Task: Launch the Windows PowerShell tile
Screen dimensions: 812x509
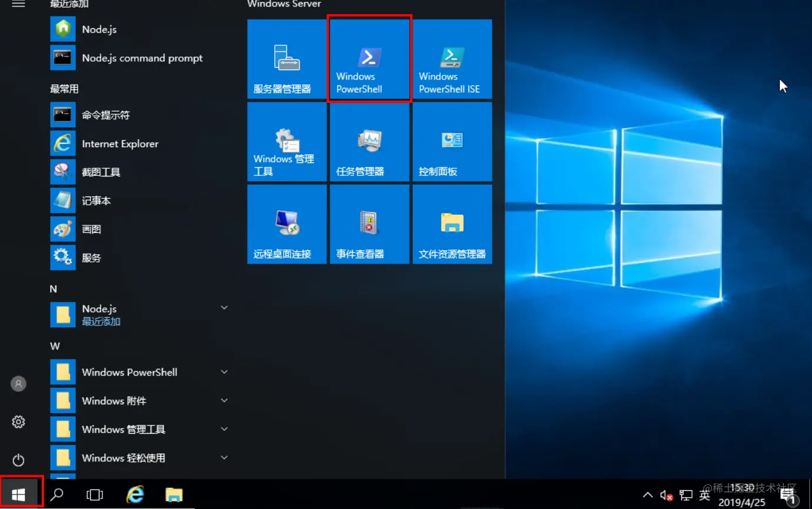Action: coord(370,59)
